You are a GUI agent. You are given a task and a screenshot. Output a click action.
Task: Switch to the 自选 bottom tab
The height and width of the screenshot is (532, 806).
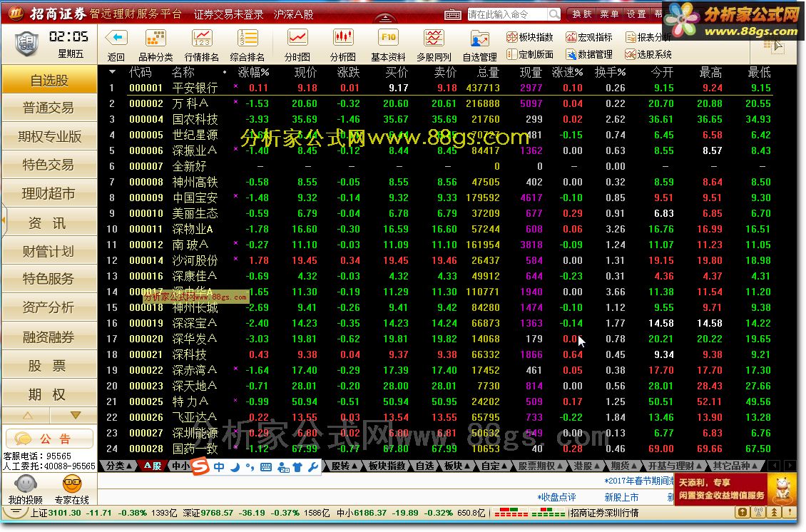[x=424, y=466]
